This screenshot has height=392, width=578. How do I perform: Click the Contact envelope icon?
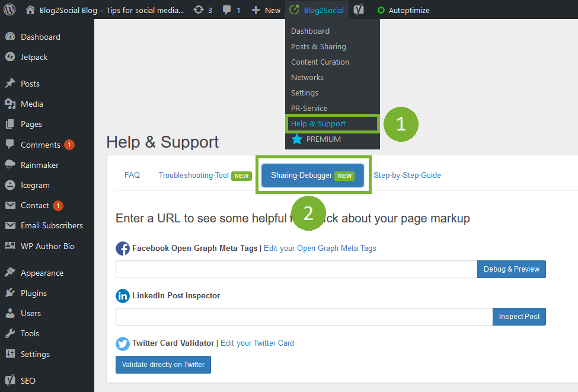pos(10,205)
